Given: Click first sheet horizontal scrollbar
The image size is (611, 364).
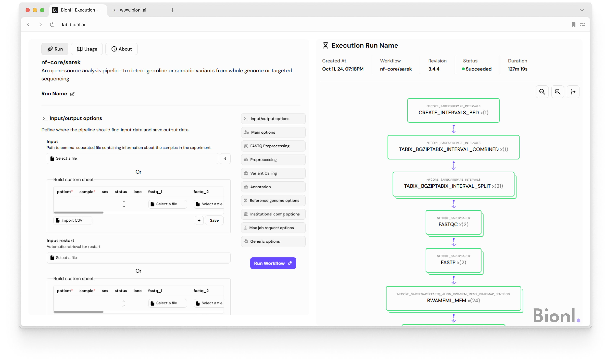Looking at the screenshot, I should pyautogui.click(x=79, y=213).
